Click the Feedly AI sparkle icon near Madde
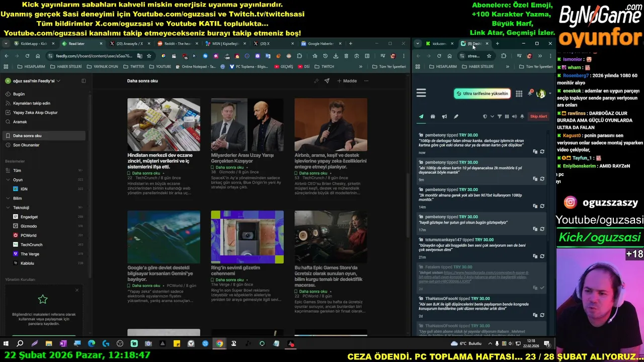 click(316, 80)
